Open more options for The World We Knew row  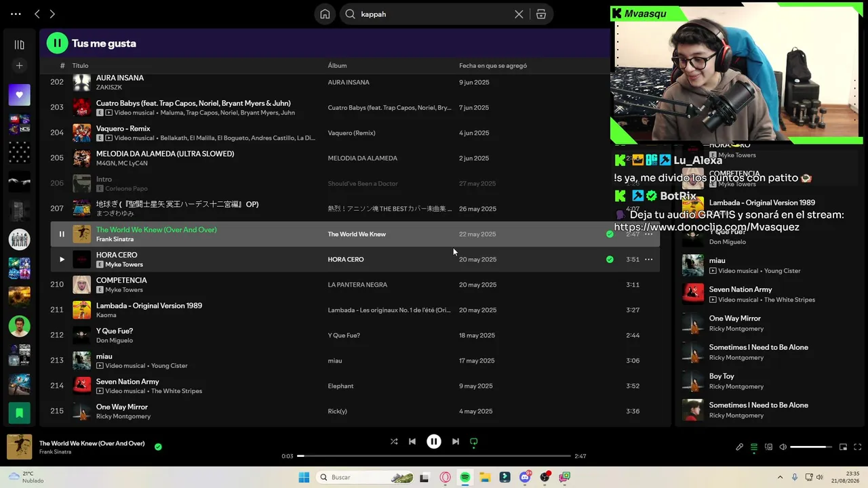pos(649,234)
